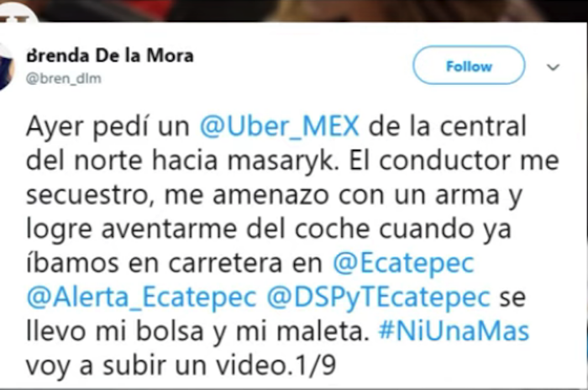Open the @DSPyTEcatepec mention
The height and width of the screenshot is (390, 588).
click(379, 298)
